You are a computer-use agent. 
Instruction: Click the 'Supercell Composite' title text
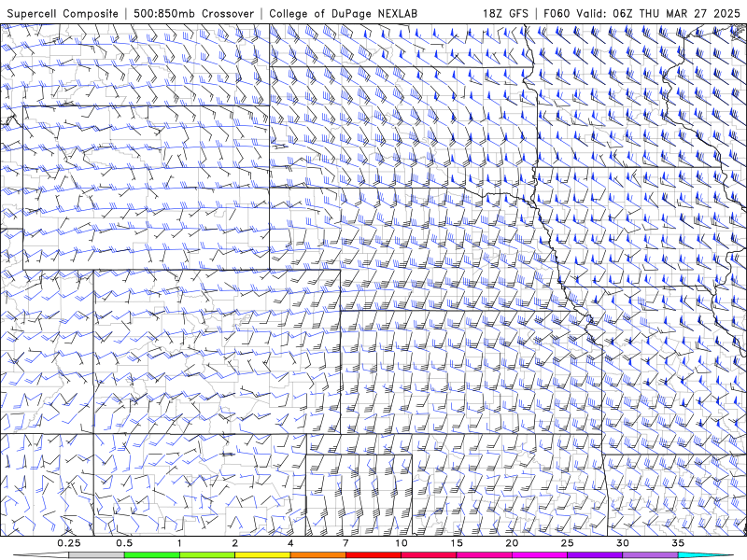coord(63,13)
